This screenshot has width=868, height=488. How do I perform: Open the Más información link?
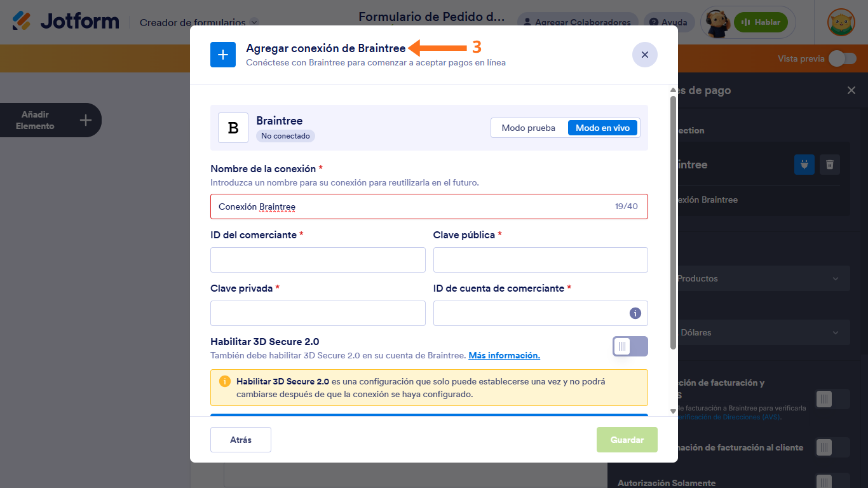tap(504, 355)
